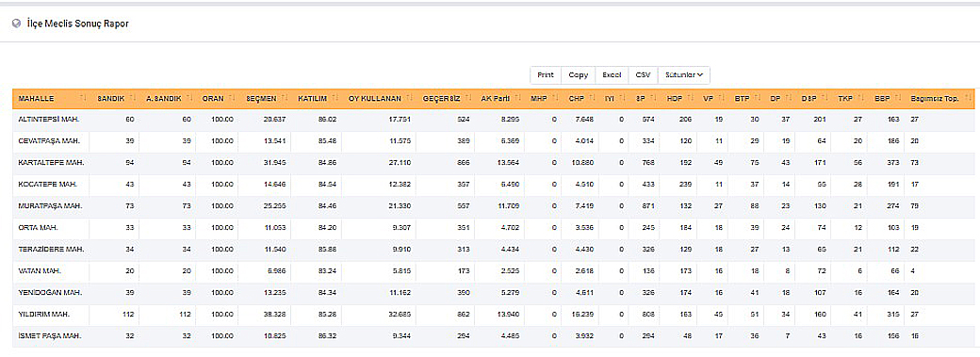Viewport: 980px width, 357px height.
Task: Click KATILIM column sort arrows
Action: 335,99
